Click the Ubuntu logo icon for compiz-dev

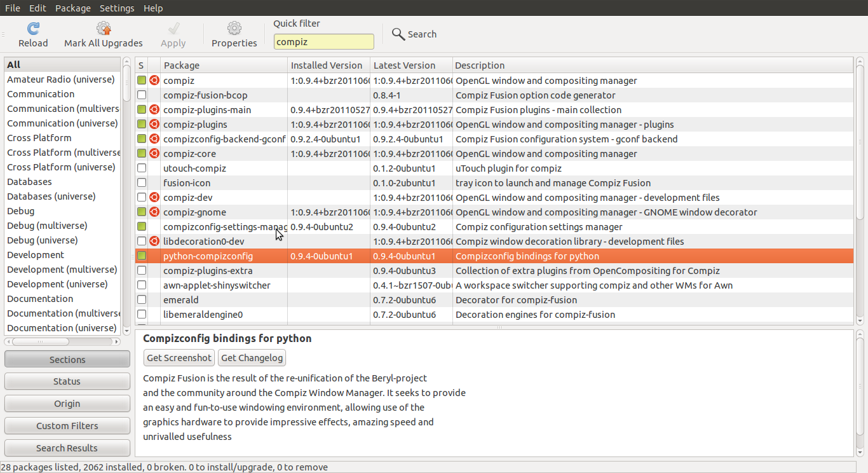click(x=154, y=198)
